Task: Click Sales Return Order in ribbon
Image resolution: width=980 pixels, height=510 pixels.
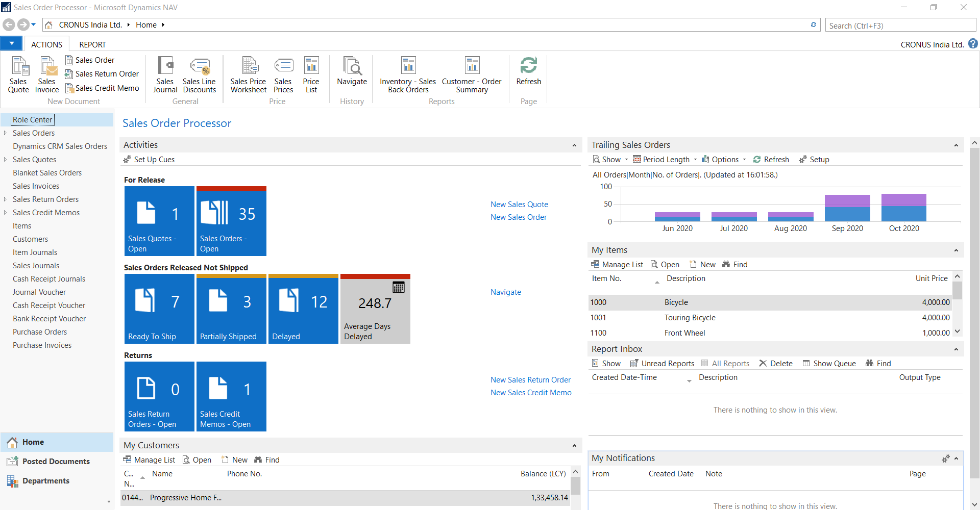Action: coord(102,74)
